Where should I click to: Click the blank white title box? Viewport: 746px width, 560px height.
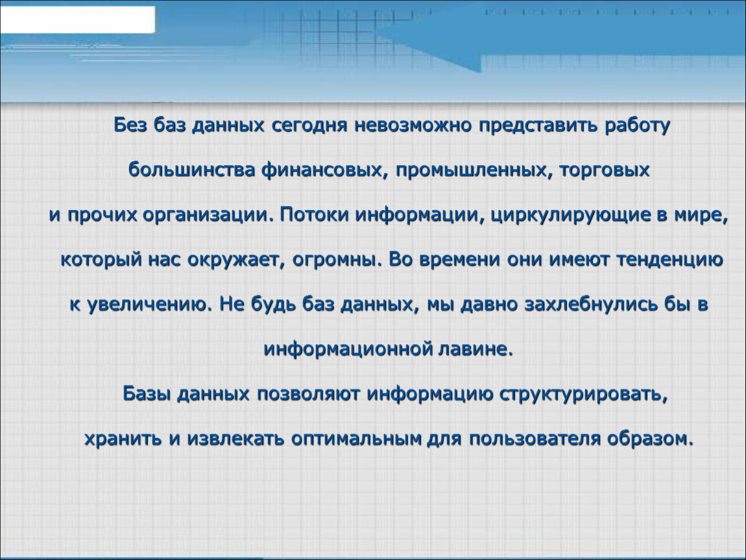click(78, 19)
